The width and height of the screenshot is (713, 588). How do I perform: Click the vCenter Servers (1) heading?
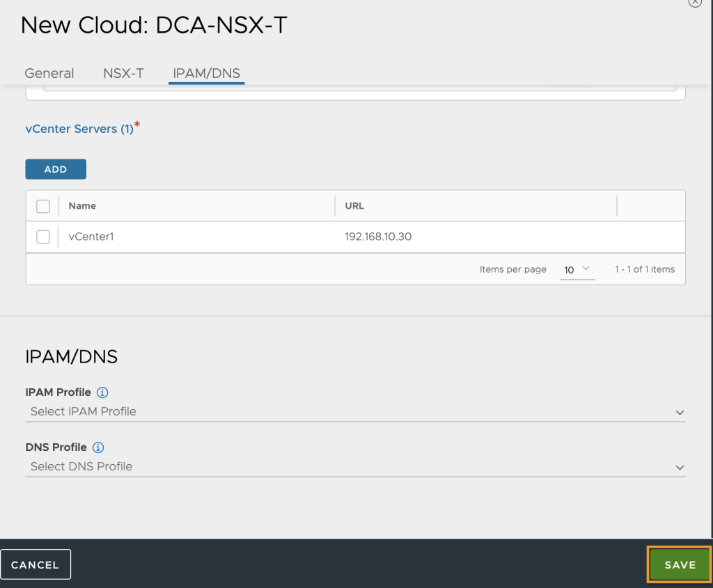(79, 129)
